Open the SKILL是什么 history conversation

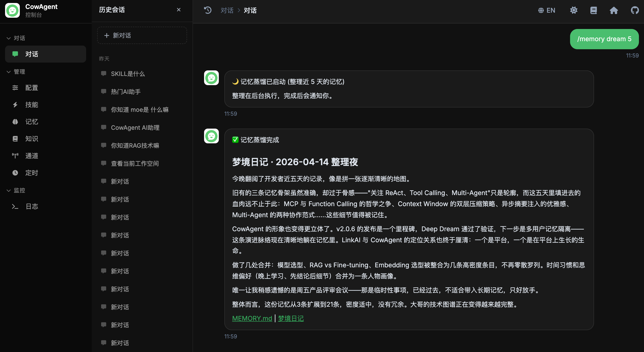(128, 74)
